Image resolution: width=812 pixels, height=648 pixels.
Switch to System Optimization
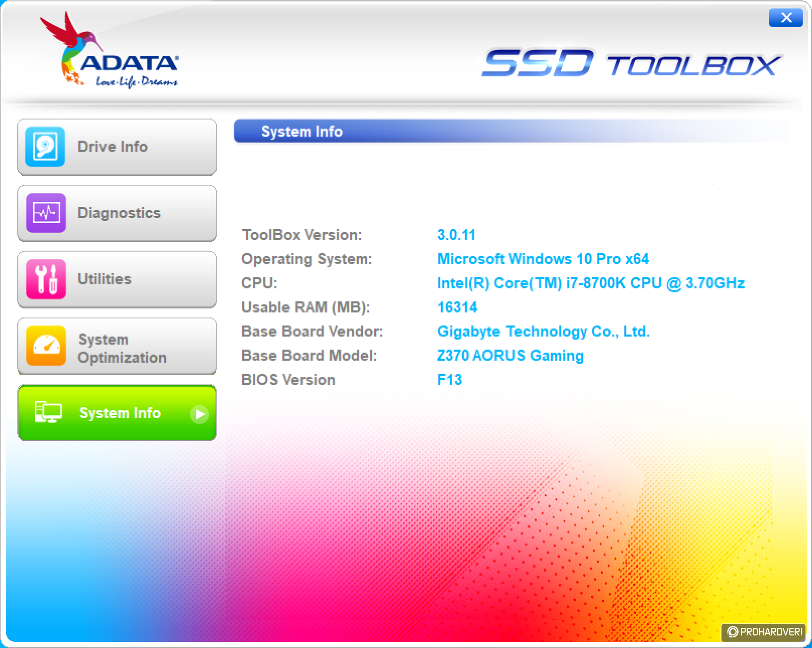(x=117, y=346)
